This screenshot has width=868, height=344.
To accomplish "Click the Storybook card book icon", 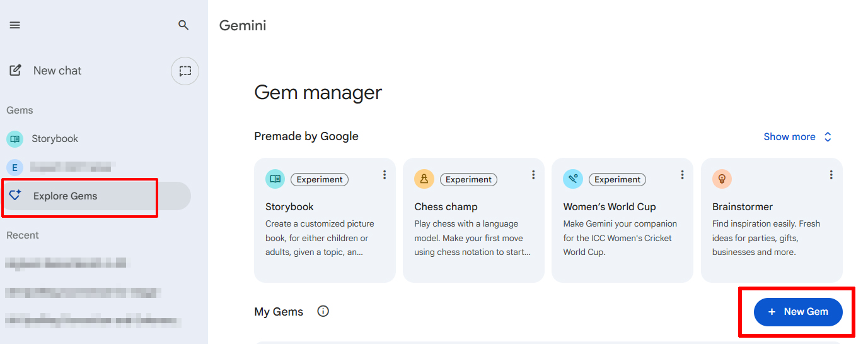I will click(275, 179).
